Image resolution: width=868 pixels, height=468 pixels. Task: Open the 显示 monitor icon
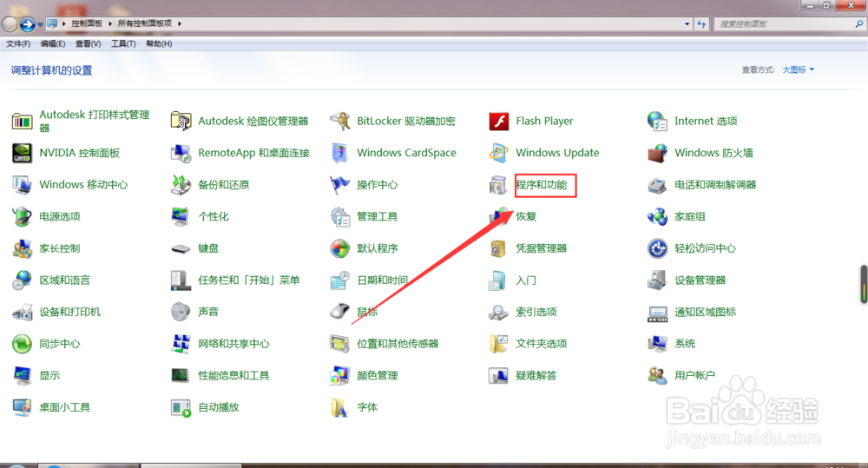point(23,375)
